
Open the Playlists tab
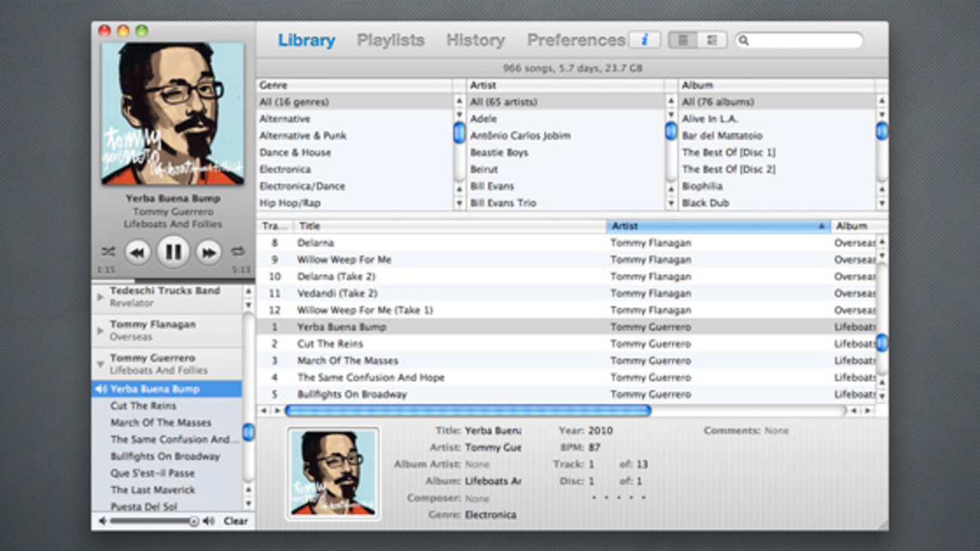point(390,40)
